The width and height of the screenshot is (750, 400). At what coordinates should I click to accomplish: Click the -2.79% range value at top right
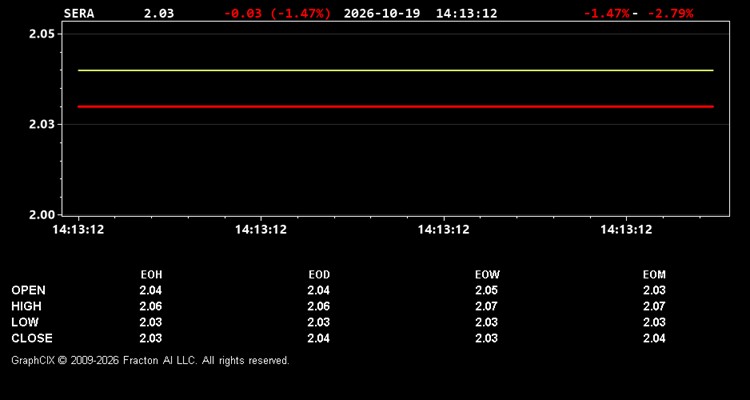point(670,13)
